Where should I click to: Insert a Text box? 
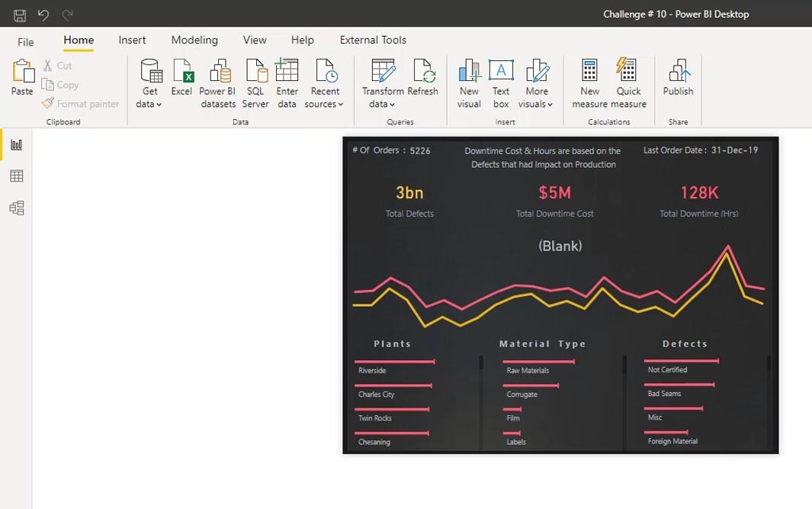(501, 83)
